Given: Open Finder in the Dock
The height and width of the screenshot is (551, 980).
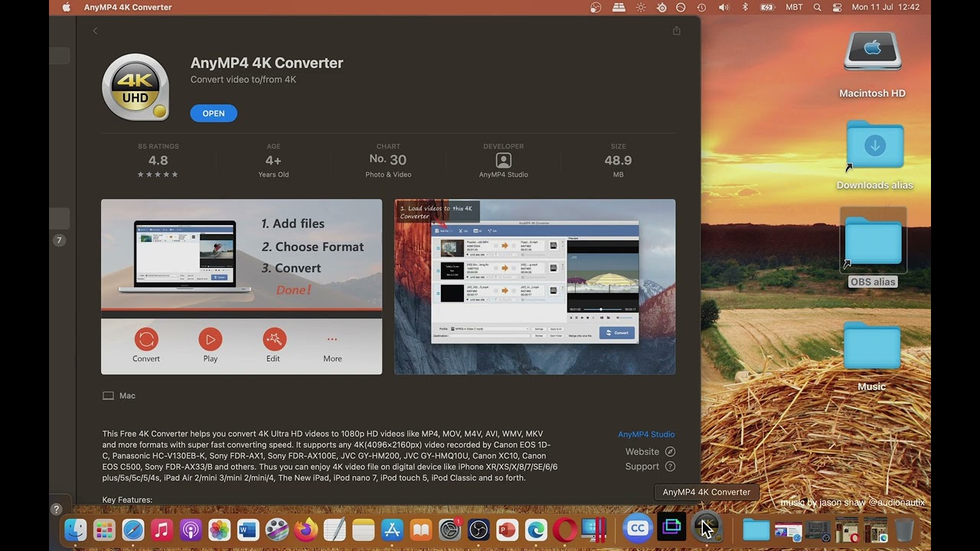Looking at the screenshot, I should [x=75, y=530].
